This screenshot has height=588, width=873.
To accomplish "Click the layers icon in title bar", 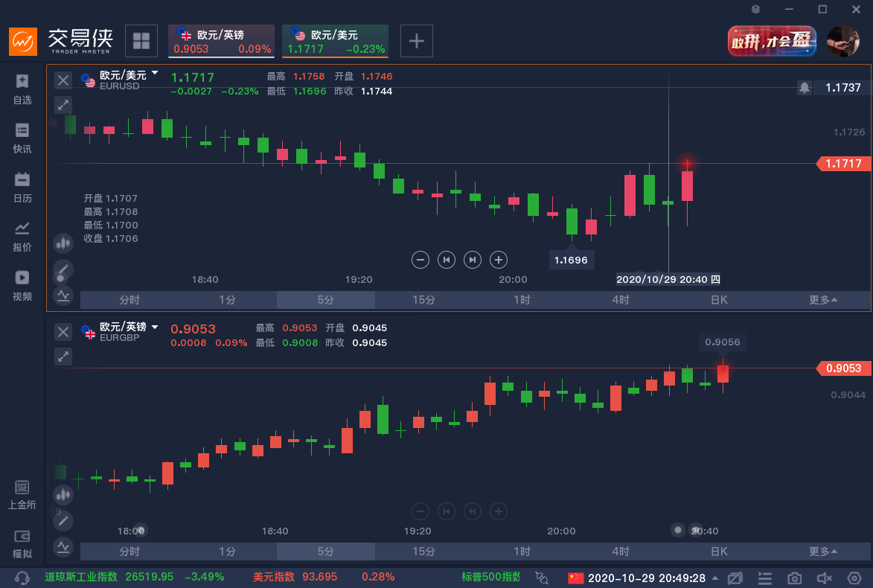I will (x=755, y=9).
